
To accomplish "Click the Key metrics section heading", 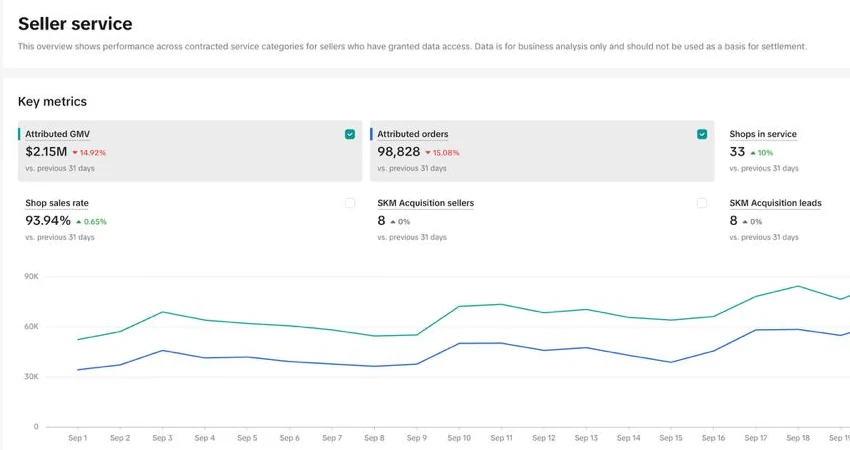I will tap(52, 101).
